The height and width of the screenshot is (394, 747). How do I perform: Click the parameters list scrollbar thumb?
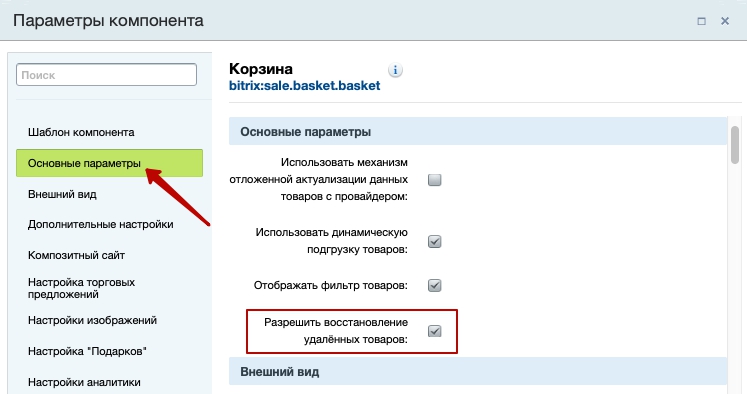point(735,145)
